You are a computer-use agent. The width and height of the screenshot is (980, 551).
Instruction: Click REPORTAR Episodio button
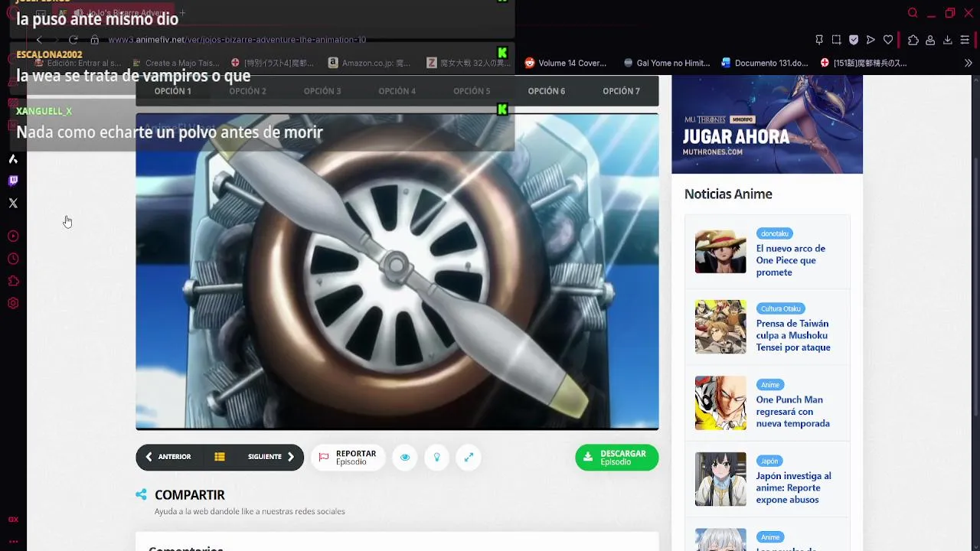tap(348, 458)
